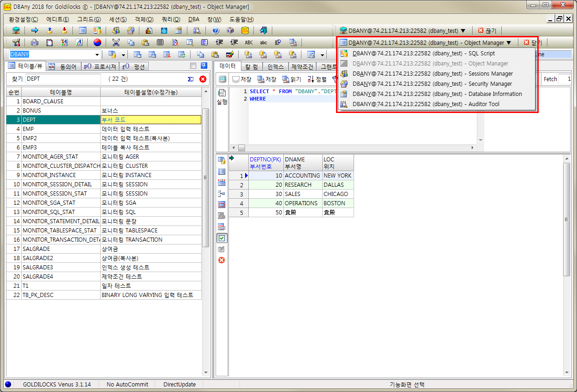
Task: Switch to the 동의어 tab
Action: coord(63,66)
